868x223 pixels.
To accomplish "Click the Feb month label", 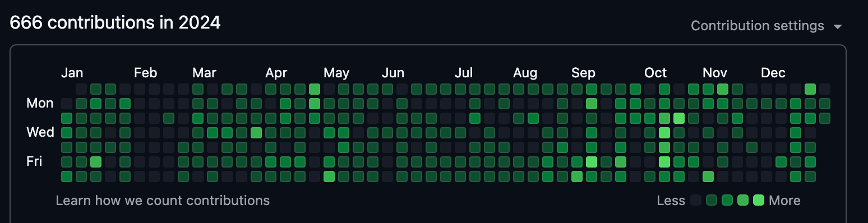I will pos(145,73).
